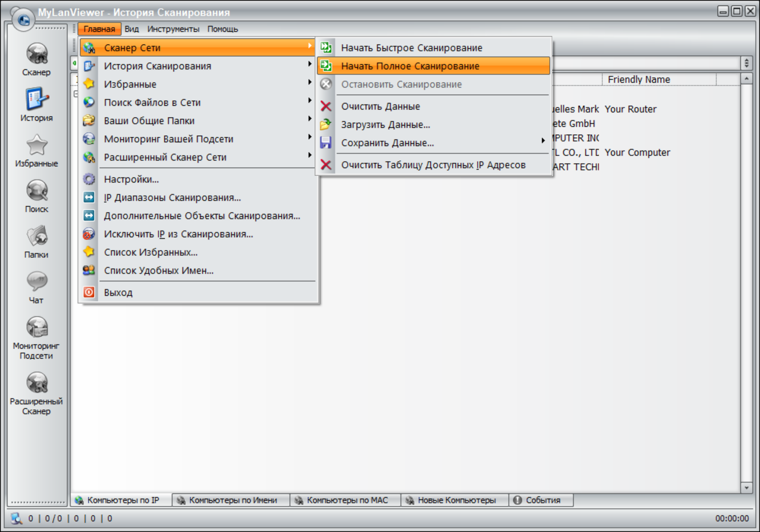
Task: Expand Сохранить Данные submenu arrow
Action: click(543, 141)
